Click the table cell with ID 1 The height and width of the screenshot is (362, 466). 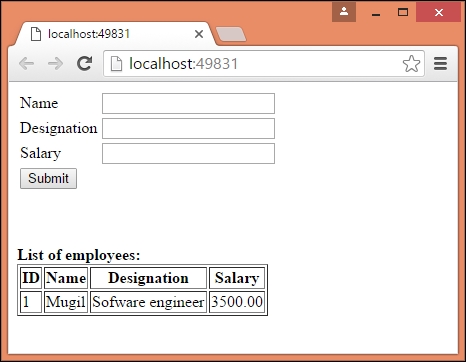(31, 302)
